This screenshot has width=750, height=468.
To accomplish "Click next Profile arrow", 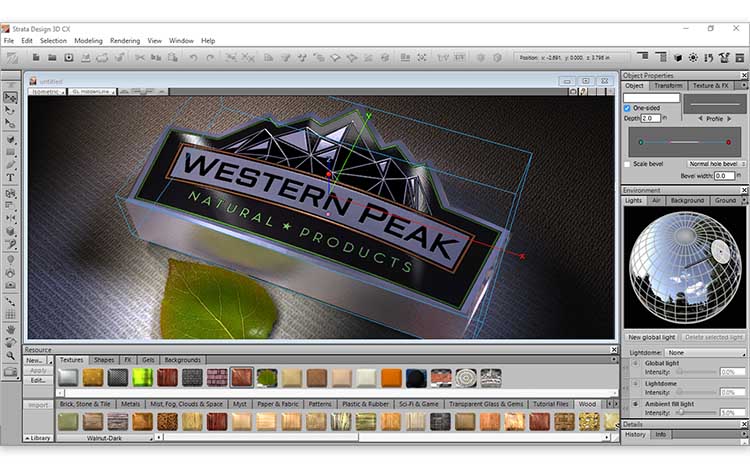I will point(729,119).
